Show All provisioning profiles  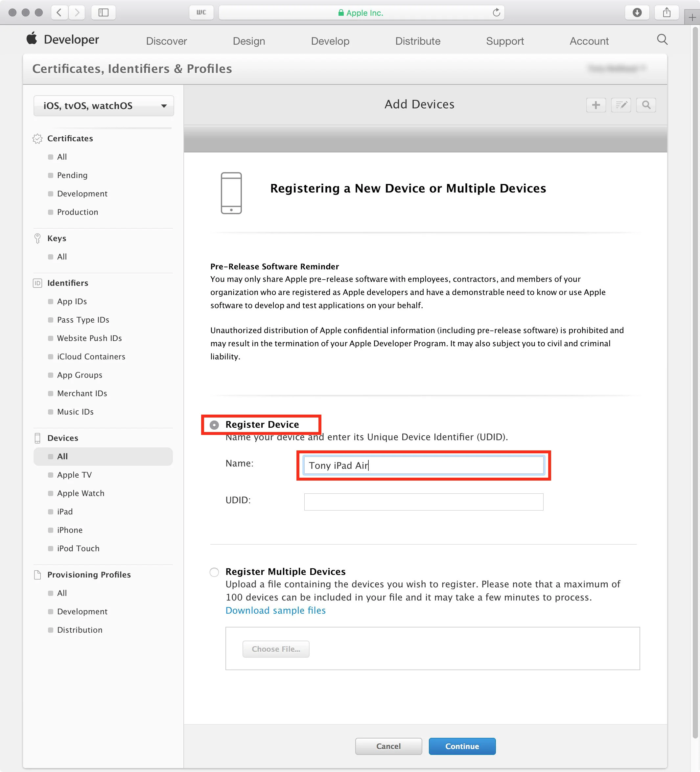[62, 594]
